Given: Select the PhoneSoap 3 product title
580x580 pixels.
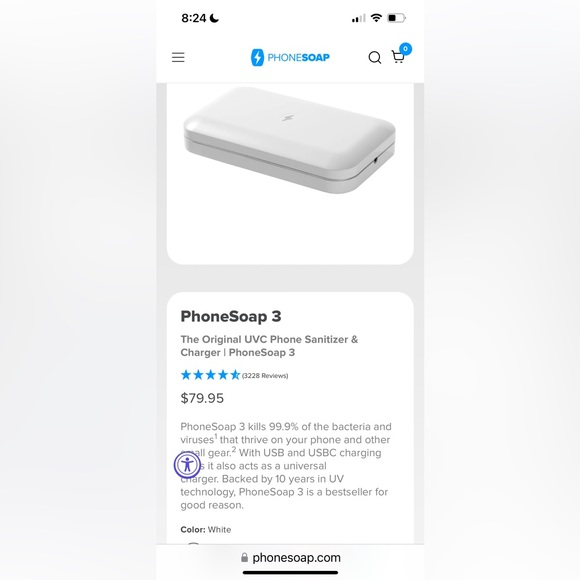Looking at the screenshot, I should (231, 317).
